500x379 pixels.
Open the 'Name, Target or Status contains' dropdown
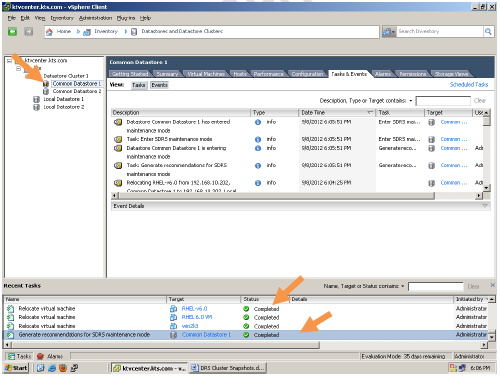coord(403,286)
